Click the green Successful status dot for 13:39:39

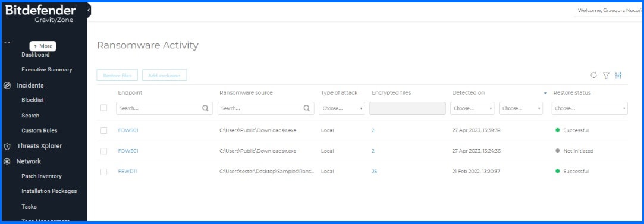[557, 130]
